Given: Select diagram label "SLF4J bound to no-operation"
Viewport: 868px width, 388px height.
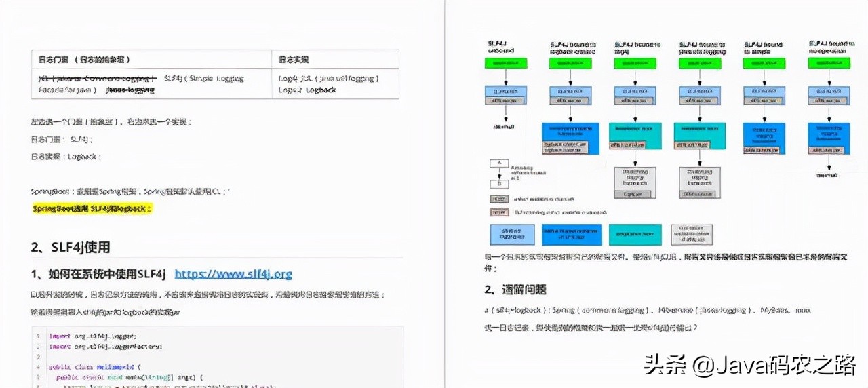Looking at the screenshot, I should coord(831,47).
